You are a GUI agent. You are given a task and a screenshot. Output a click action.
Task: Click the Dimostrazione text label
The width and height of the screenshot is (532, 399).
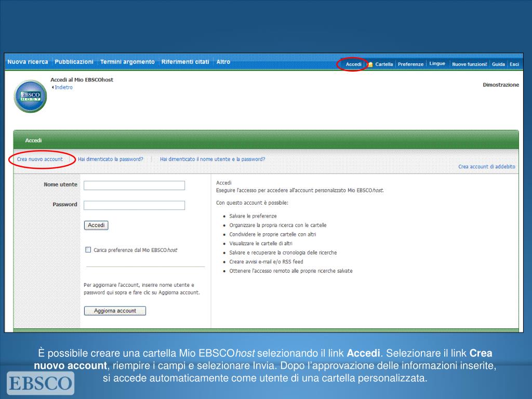(501, 85)
